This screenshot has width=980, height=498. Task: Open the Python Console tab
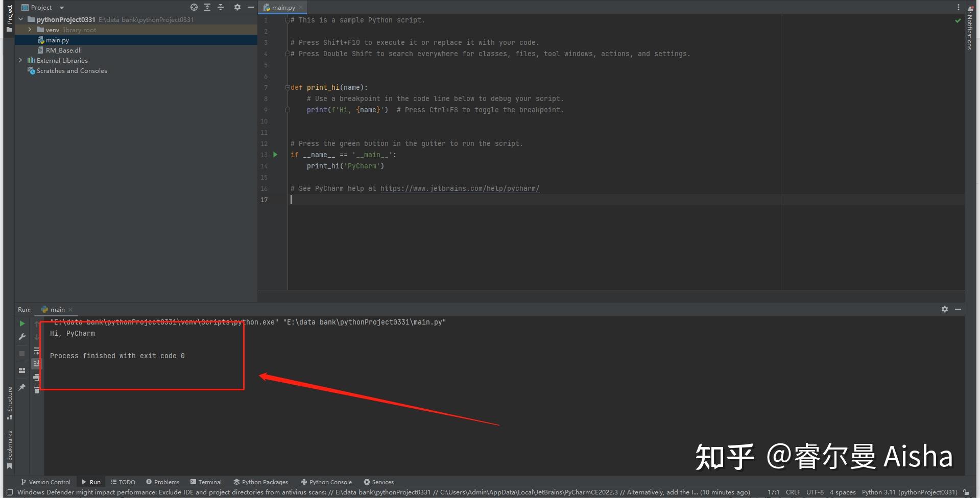tap(326, 482)
